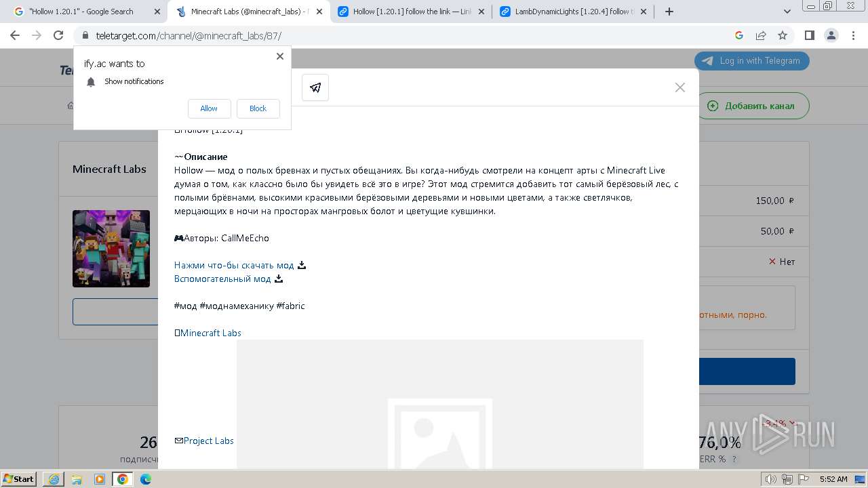The width and height of the screenshot is (868, 488).
Task: Allow ify.ac notifications
Action: click(x=209, y=108)
